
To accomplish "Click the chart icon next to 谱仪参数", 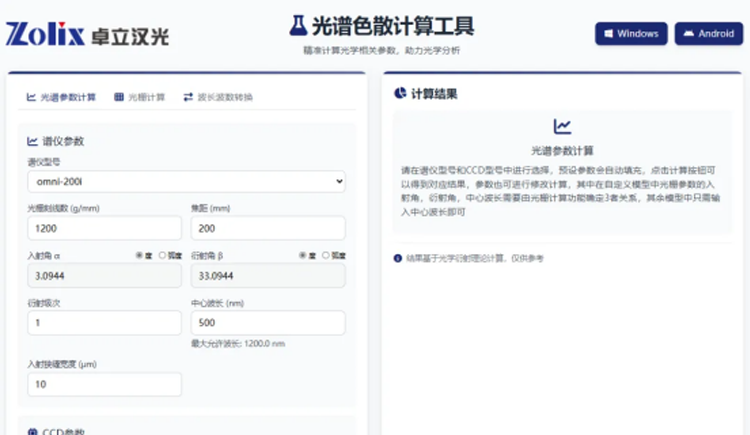I will [32, 141].
